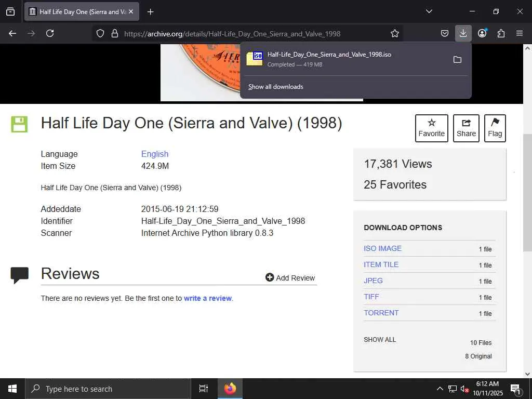Click the green floppy disk software icon
Viewport: 532px width, 399px height.
point(19,124)
